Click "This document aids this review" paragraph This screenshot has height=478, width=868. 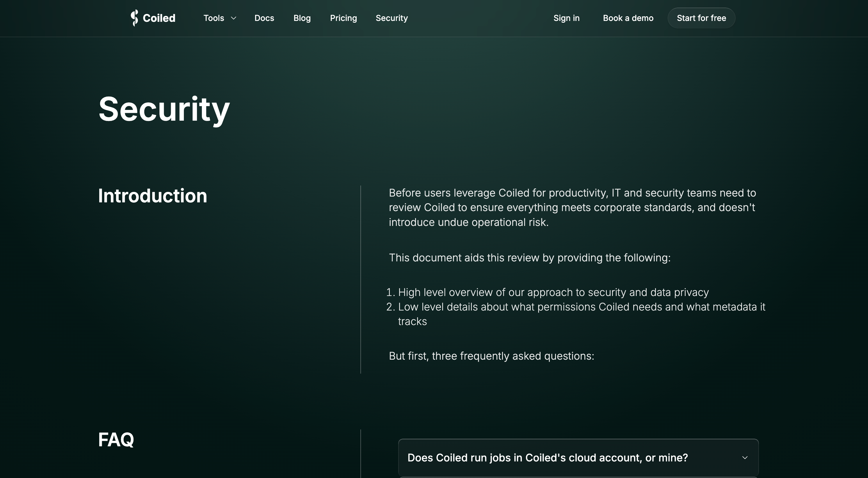pyautogui.click(x=530, y=258)
